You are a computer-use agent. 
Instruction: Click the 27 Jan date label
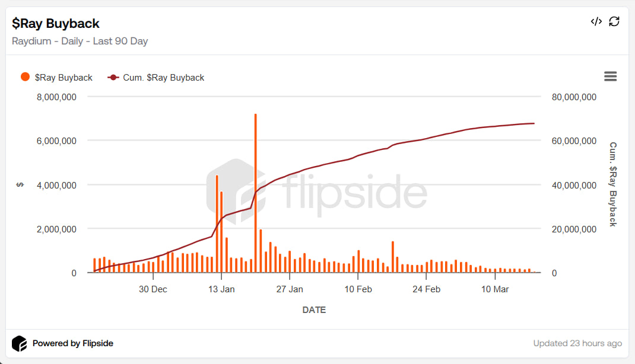tap(290, 289)
